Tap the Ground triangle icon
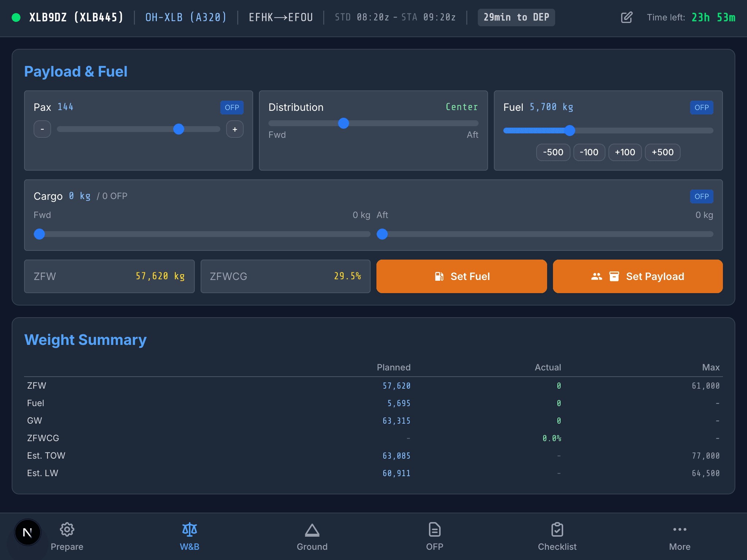747x560 pixels. (x=312, y=529)
